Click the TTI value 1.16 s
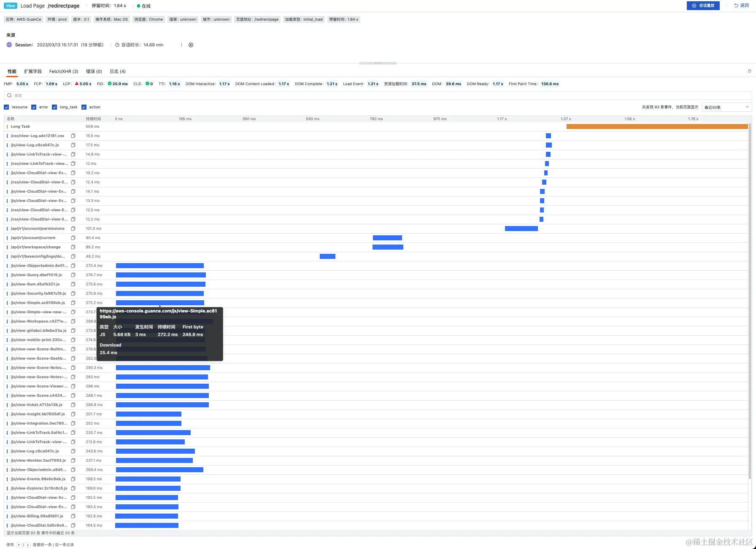Image resolution: width=756 pixels, height=549 pixels. tap(174, 84)
